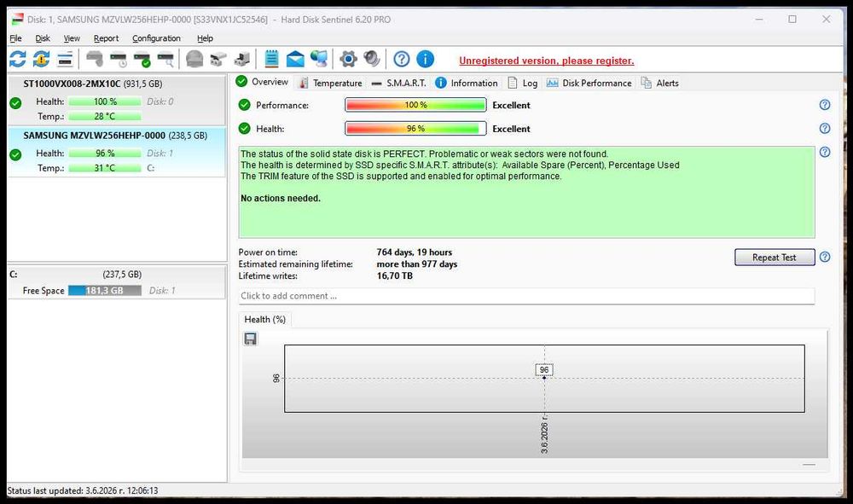Open the View menu
Viewport: 853px width, 504px height.
tap(72, 38)
